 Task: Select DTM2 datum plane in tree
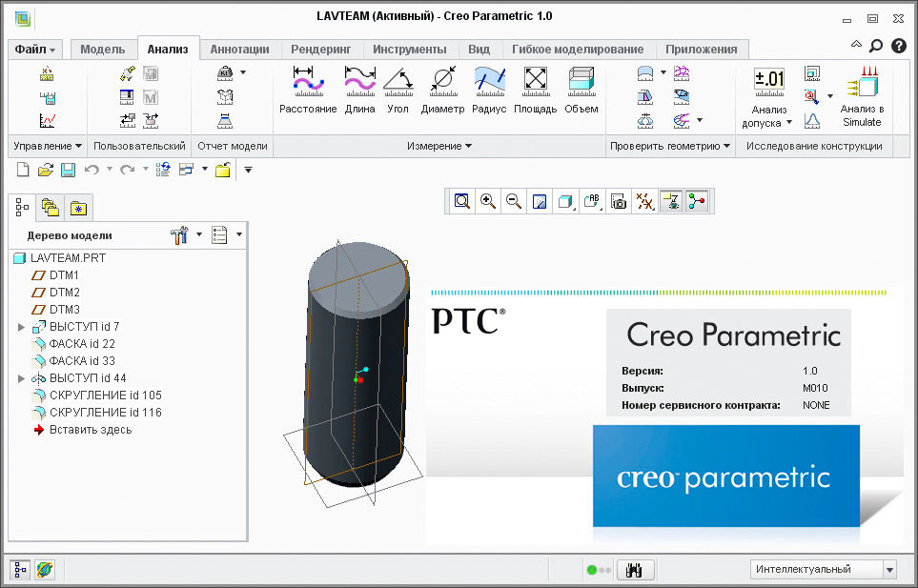click(55, 292)
